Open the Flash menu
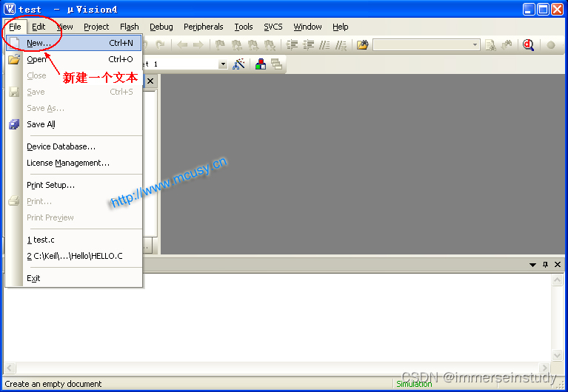 coord(130,27)
